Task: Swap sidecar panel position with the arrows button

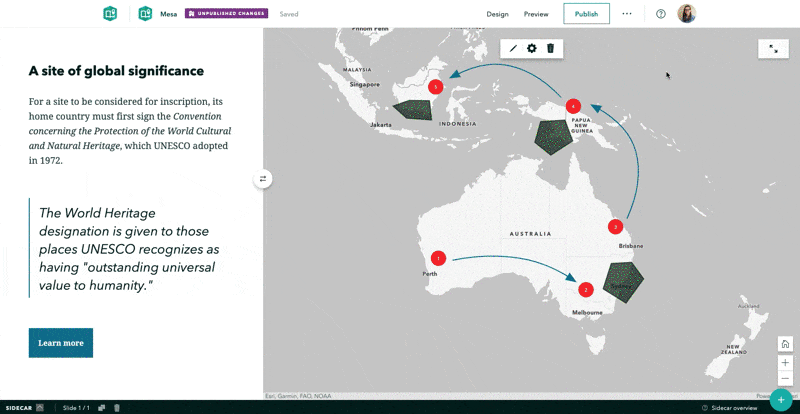Action: point(263,179)
